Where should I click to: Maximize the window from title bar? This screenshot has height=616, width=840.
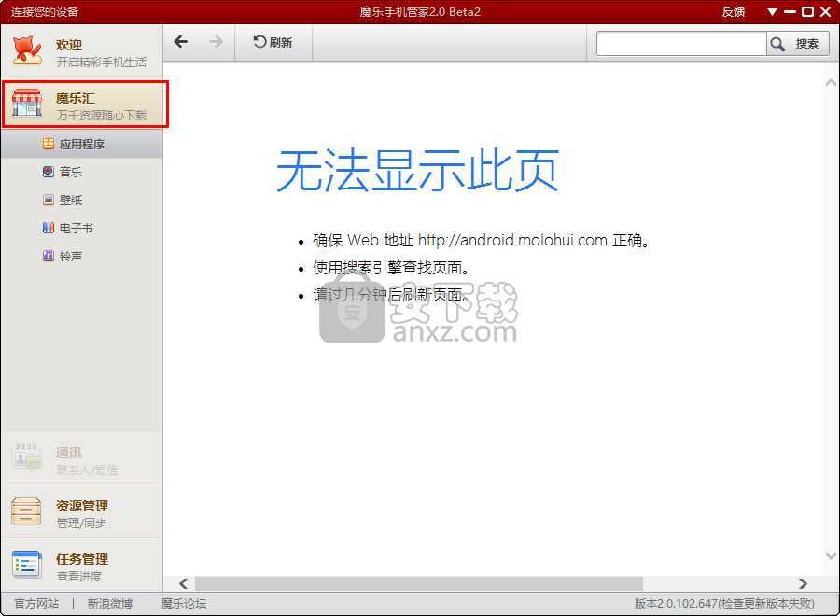tap(807, 12)
